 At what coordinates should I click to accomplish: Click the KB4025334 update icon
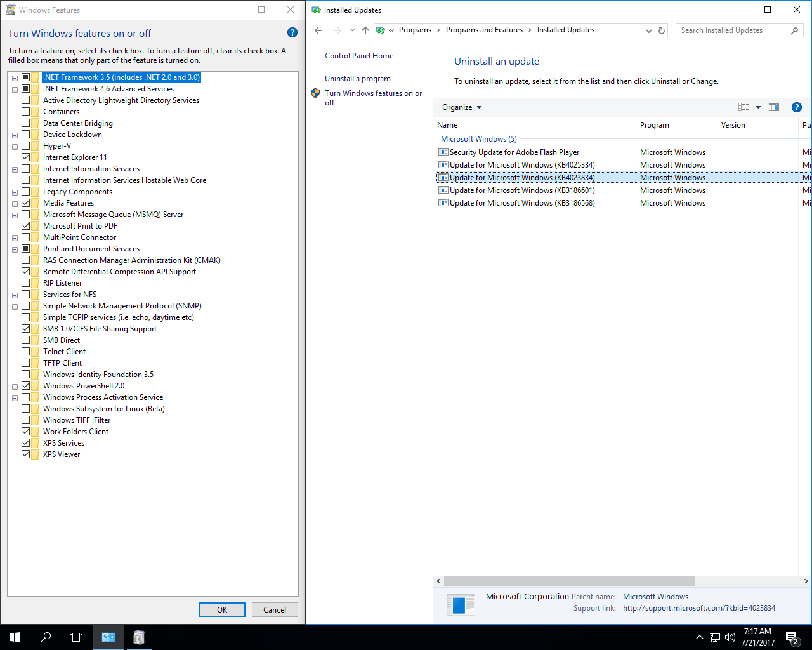tap(443, 165)
